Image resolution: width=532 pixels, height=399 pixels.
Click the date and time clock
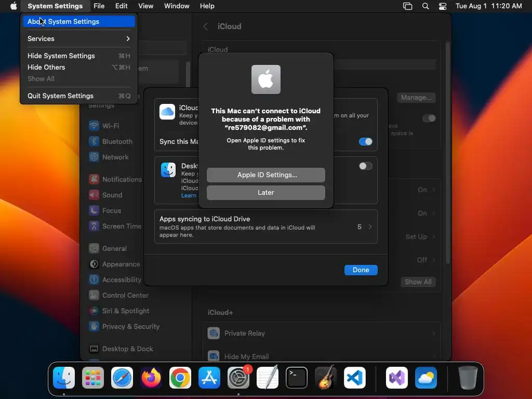pos(488,6)
